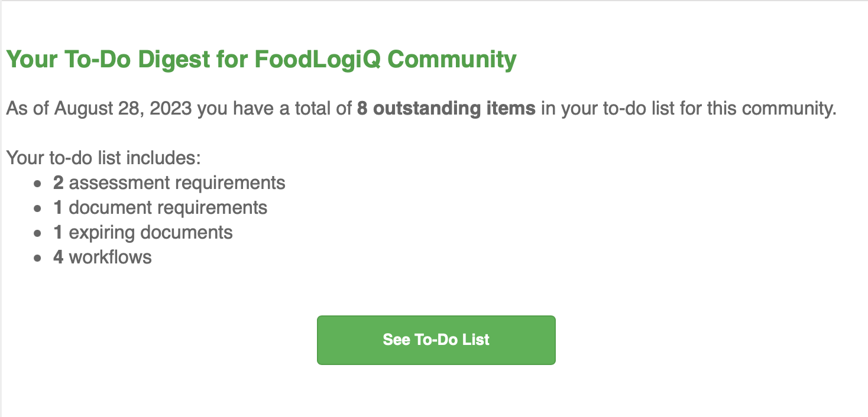Click the bold 1 before document requirements
This screenshot has height=417, width=868.
[58, 208]
